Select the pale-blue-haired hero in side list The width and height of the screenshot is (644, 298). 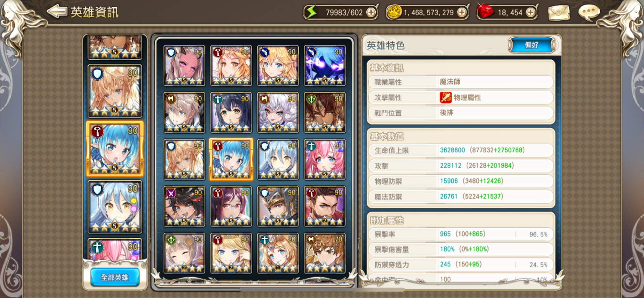pos(115,207)
